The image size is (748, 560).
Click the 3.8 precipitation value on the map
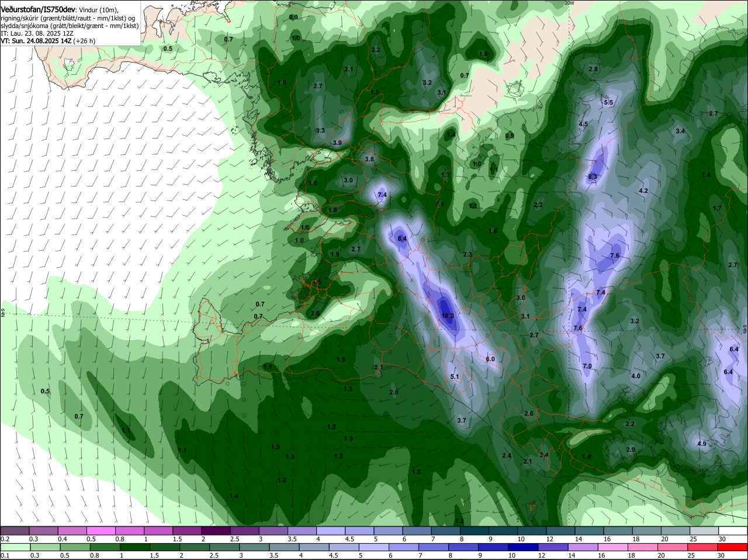tap(369, 159)
